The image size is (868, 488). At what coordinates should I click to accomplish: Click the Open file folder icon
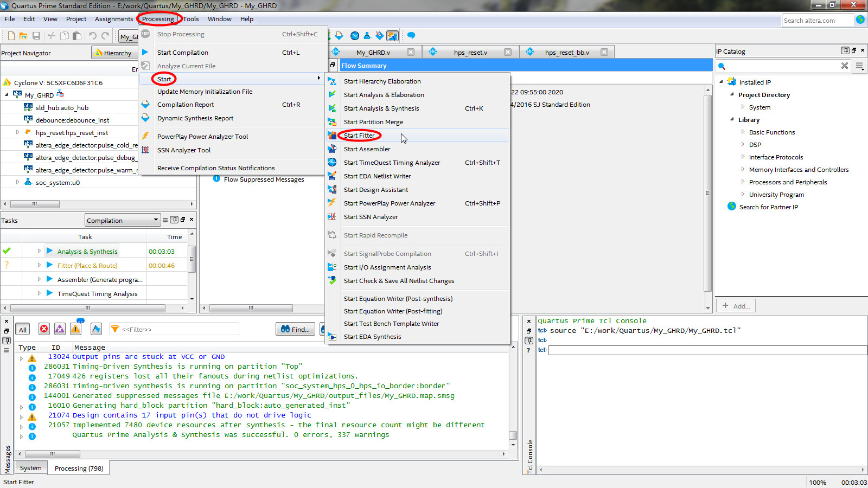tap(23, 36)
